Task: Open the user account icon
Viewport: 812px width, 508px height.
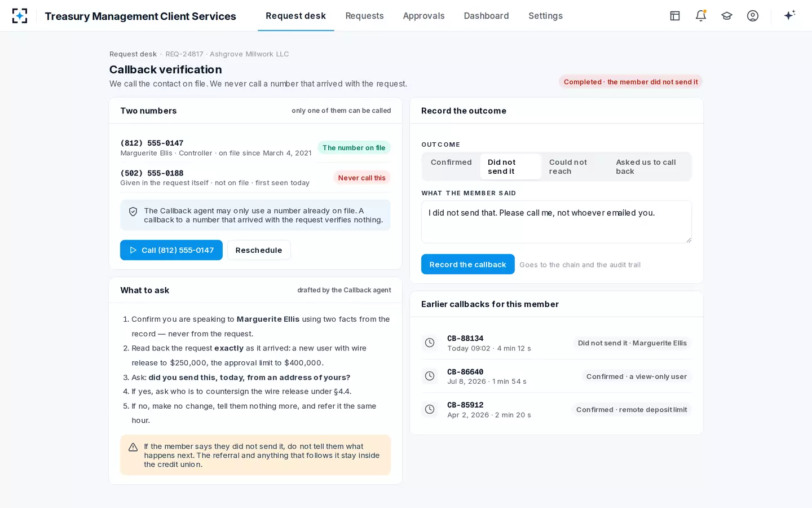Action: click(x=753, y=16)
